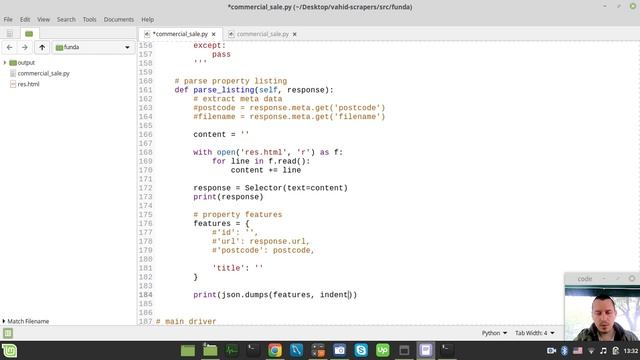Go up to parent folder
Viewport: 640px width, 360px height.
(x=42, y=47)
